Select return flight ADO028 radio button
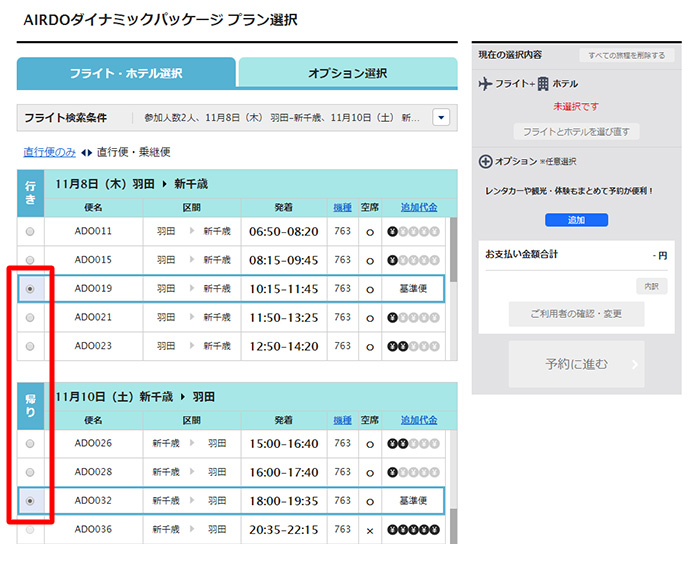Image resolution: width=700 pixels, height=562 pixels. click(x=30, y=472)
